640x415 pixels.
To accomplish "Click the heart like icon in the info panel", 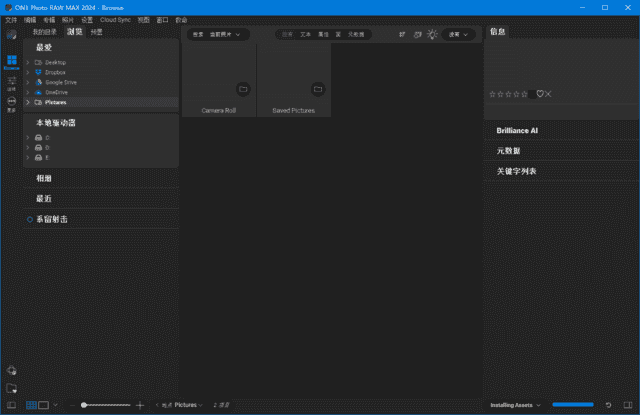I will click(x=540, y=94).
